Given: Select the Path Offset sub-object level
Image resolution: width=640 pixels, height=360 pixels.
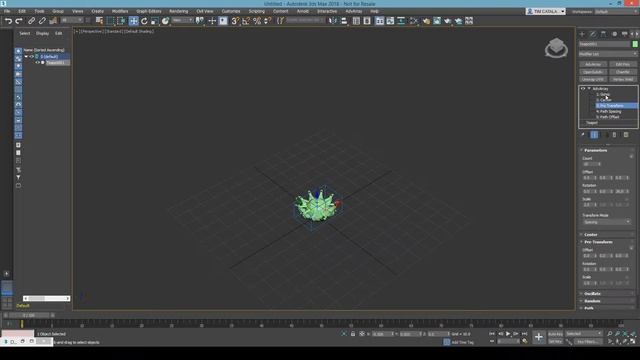Looking at the screenshot, I should (609, 117).
